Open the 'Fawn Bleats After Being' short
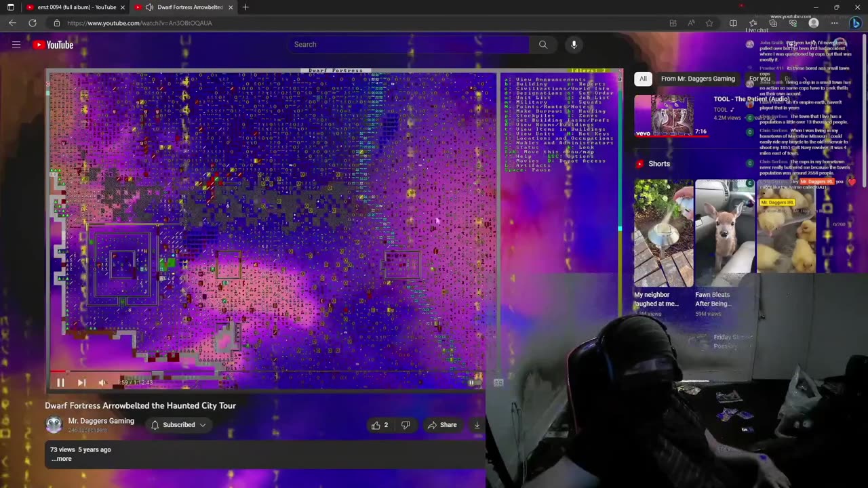Screen dimensions: 868x488 click(x=725, y=232)
